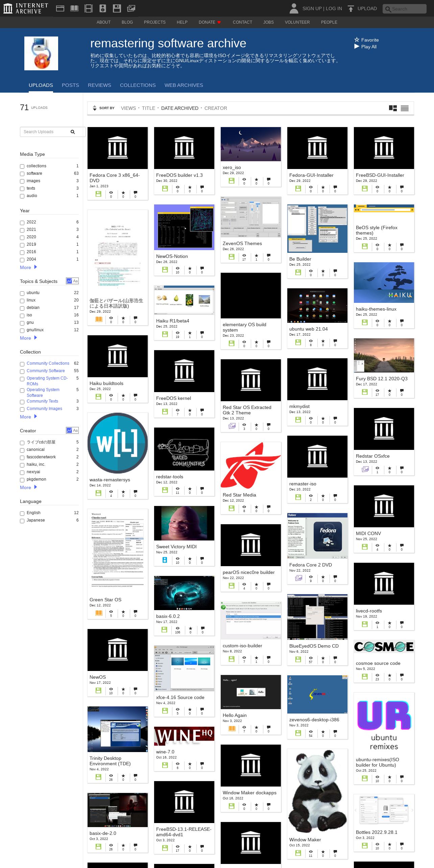Switch to the Reviews tab

(x=99, y=85)
